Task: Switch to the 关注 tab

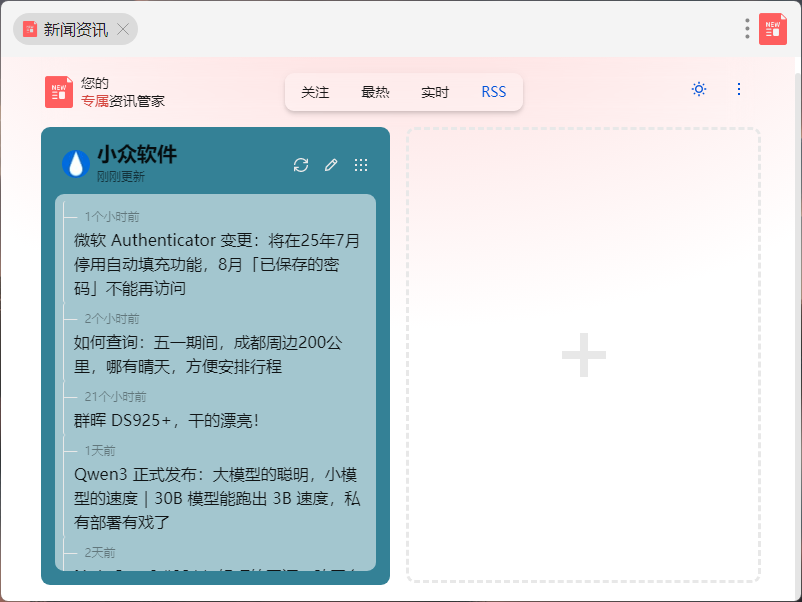Action: (315, 92)
